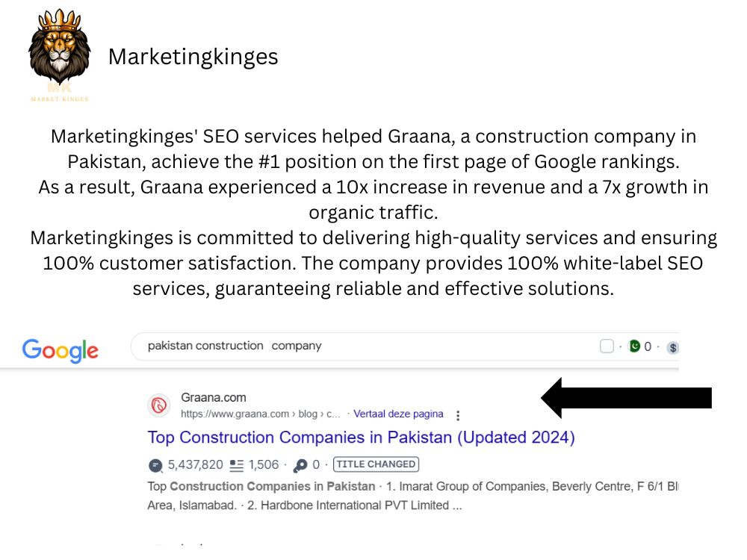Click the Google logo
The width and height of the screenshot is (747, 560).
point(61,351)
